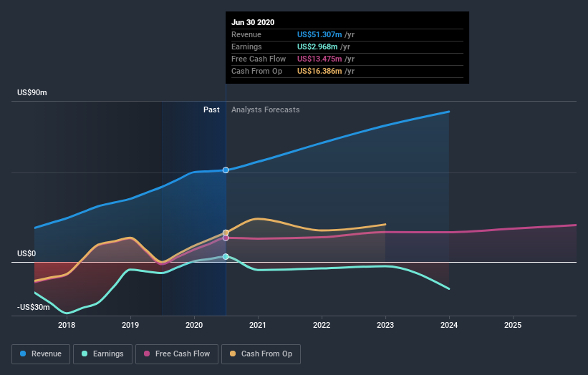Click the 2018 x-axis label
The width and height of the screenshot is (588, 375).
(67, 325)
